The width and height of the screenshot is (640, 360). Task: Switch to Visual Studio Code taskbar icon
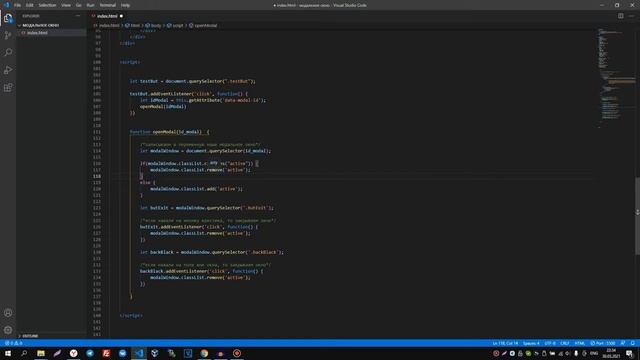pos(139,353)
